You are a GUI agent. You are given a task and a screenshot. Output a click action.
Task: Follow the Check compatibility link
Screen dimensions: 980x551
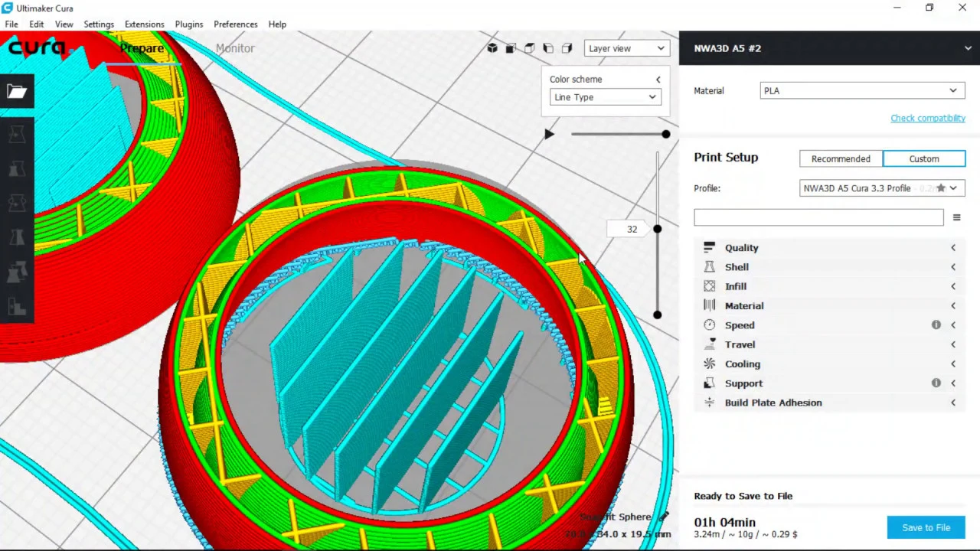tap(927, 118)
